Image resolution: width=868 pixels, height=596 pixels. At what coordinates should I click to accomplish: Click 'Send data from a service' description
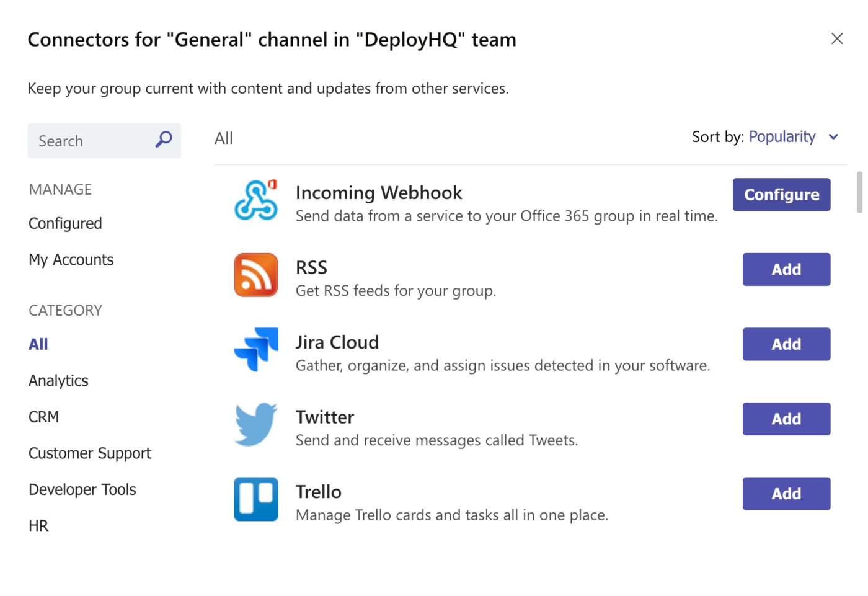click(x=507, y=216)
